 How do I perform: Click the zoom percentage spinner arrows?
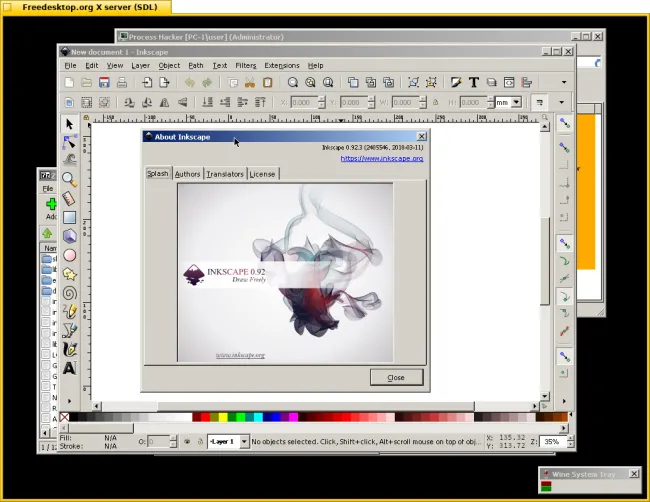click(x=571, y=442)
